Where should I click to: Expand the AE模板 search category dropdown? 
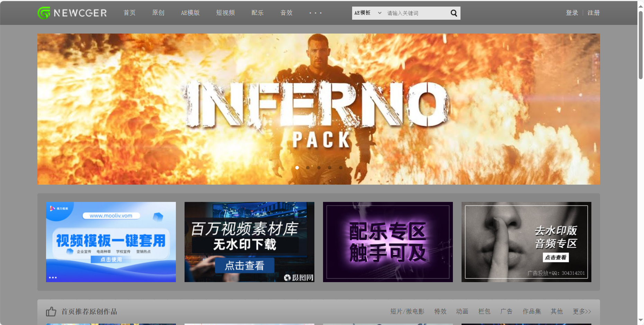[368, 13]
